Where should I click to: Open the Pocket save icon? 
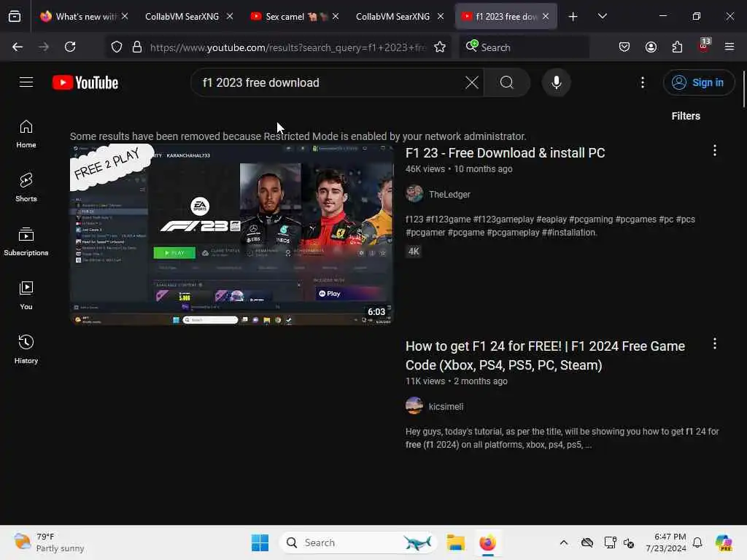[624, 47]
